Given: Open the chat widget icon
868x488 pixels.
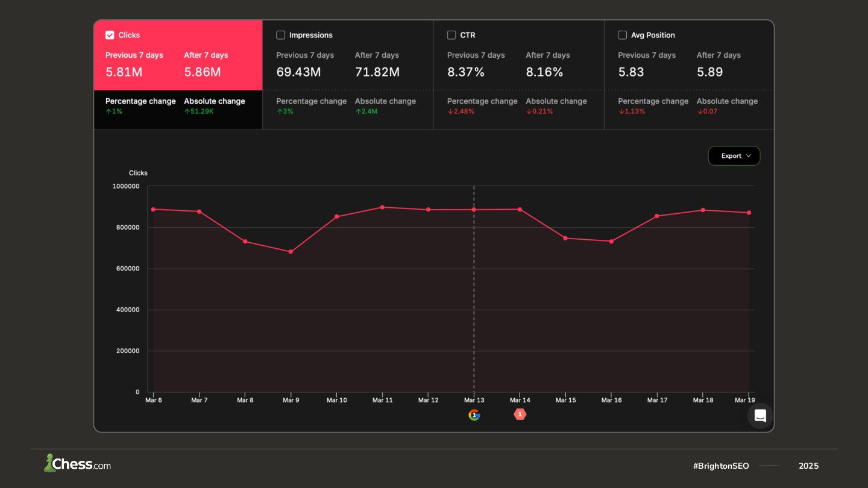Looking at the screenshot, I should (x=760, y=416).
